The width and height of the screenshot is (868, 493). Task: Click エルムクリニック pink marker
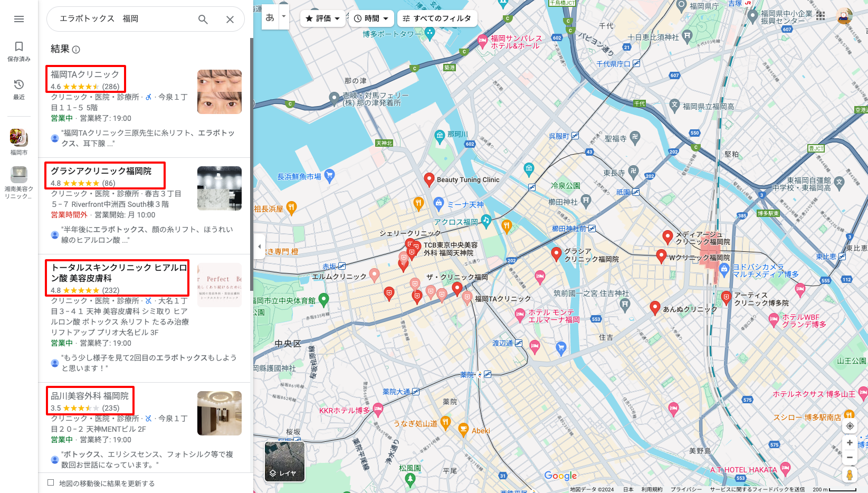click(x=374, y=274)
